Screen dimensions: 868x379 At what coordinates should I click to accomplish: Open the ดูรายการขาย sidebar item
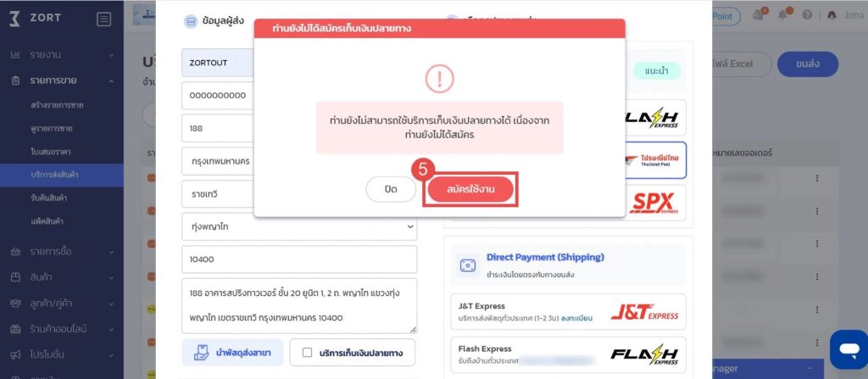click(52, 129)
